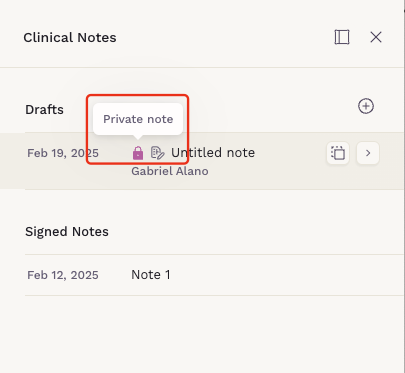Viewport: 405px width, 373px height.
Task: Close the Clinical Notes panel
Action: 376,37
